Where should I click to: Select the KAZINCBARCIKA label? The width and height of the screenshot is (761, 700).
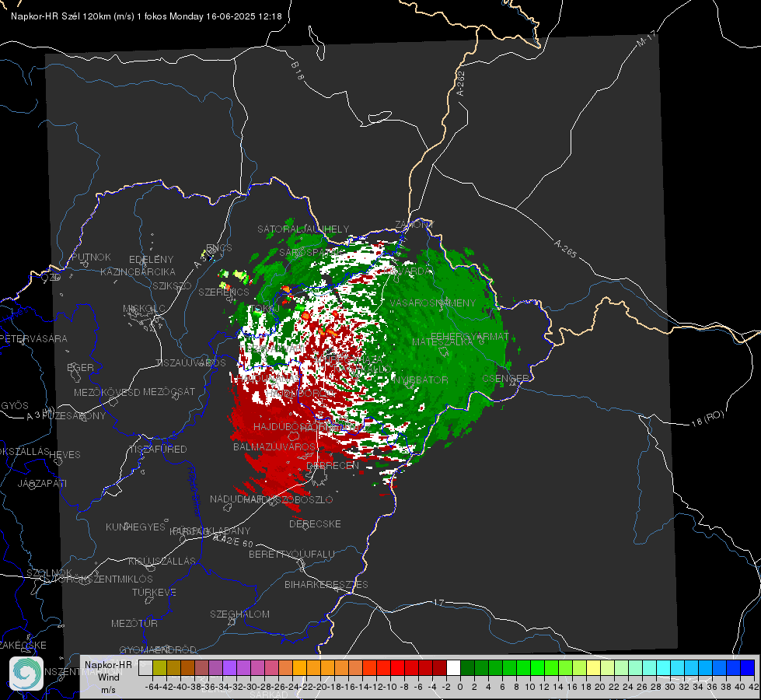coord(138,272)
